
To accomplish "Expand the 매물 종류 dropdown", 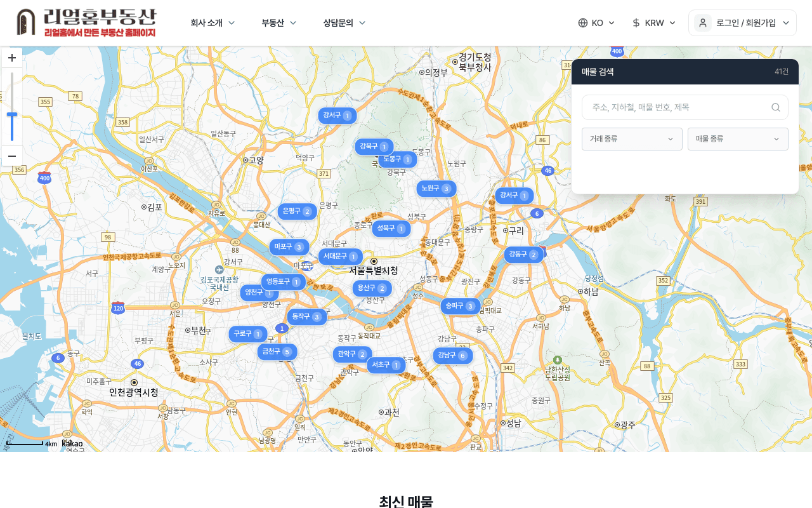I will 738,139.
